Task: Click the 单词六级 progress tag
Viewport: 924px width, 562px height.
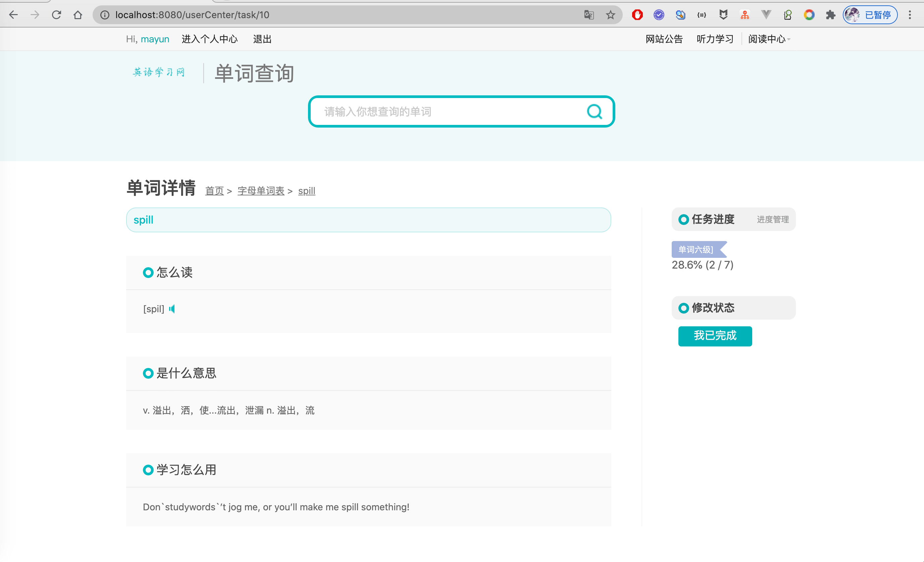Action: point(696,249)
